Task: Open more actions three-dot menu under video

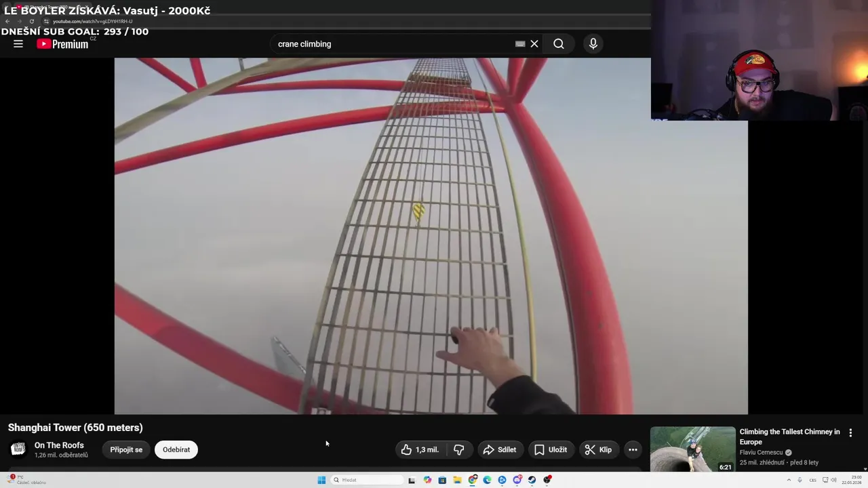Action: pyautogui.click(x=633, y=449)
